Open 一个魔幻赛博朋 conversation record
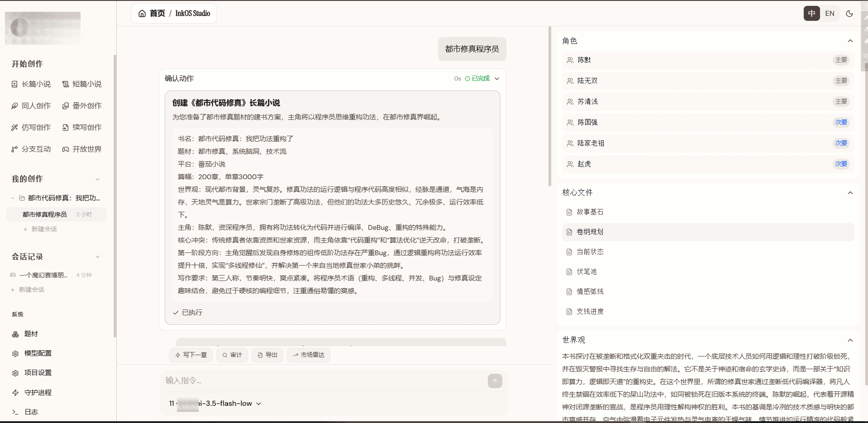The image size is (868, 423). click(x=51, y=275)
